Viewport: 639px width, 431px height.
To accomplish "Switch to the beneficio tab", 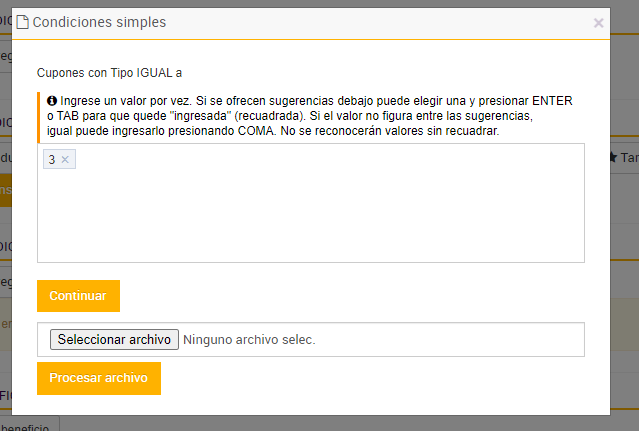I will pos(28,426).
